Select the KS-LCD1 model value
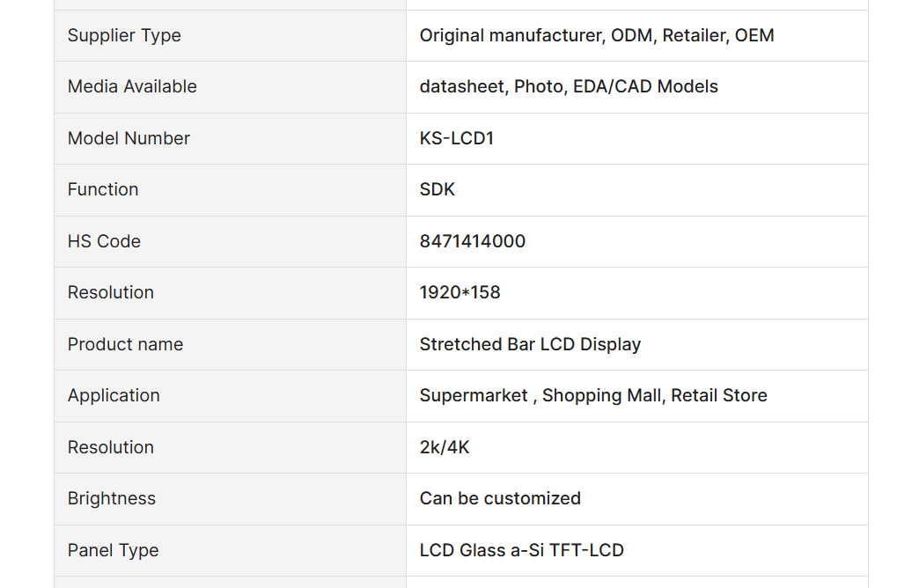This screenshot has height=588, width=919. pos(457,138)
